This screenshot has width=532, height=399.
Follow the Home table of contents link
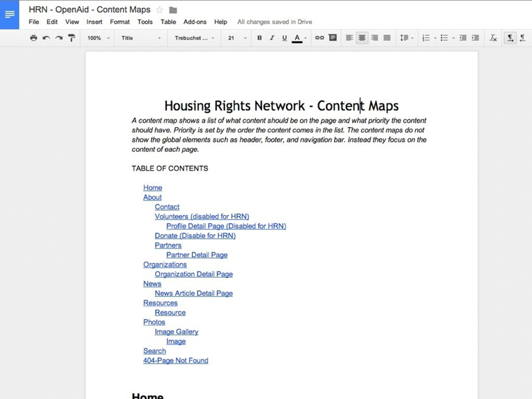tap(153, 188)
